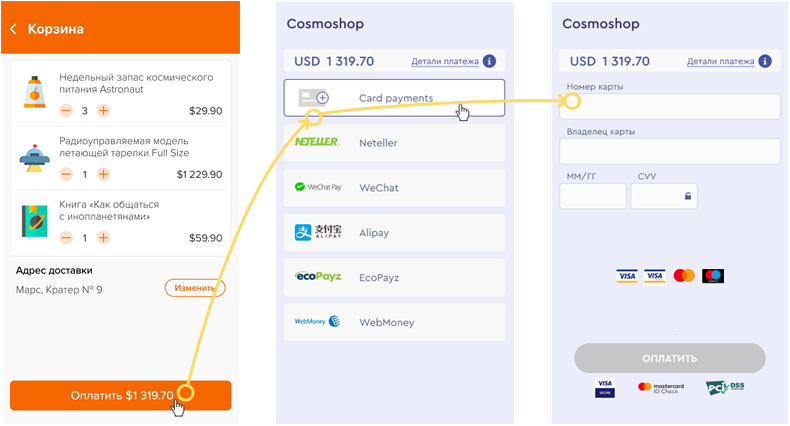The image size is (790, 426).
Task: Open payment details info icon in middle panel
Action: [x=489, y=61]
